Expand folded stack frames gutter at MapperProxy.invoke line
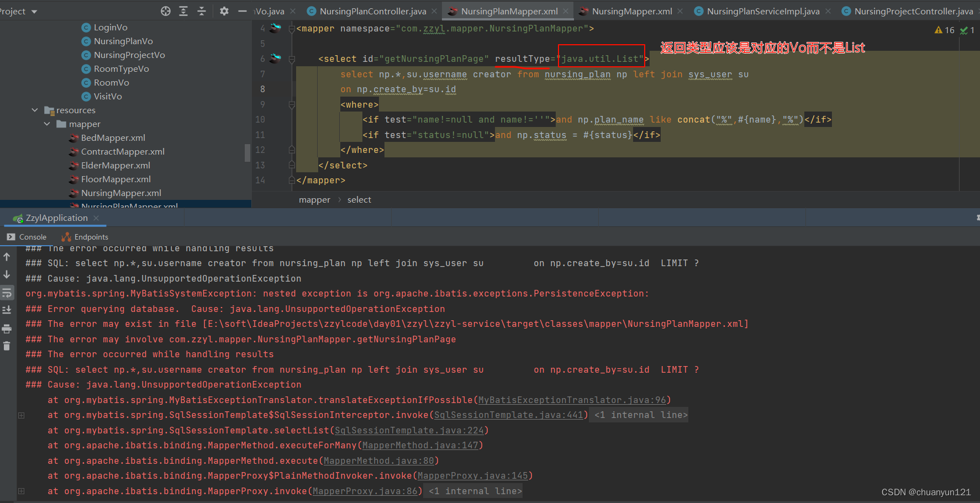This screenshot has width=980, height=503. pos(21,491)
